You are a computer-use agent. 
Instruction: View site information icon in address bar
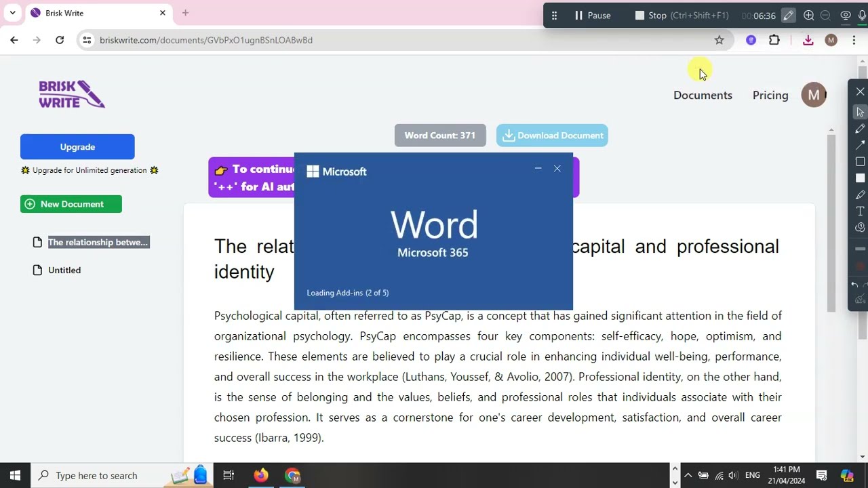tap(87, 40)
